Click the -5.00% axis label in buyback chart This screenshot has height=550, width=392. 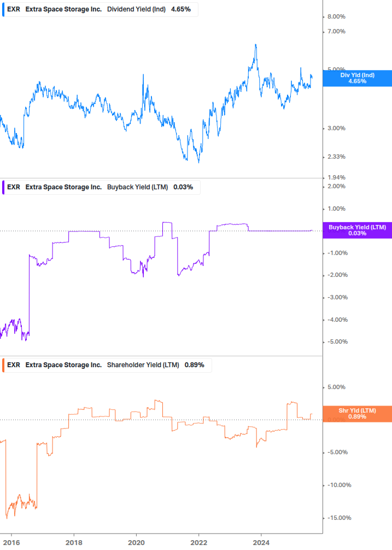[x=338, y=341]
